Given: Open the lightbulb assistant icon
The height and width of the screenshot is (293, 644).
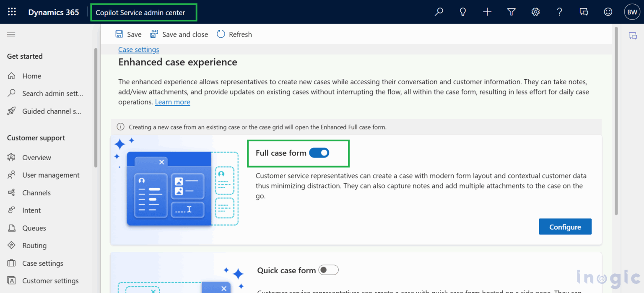Looking at the screenshot, I should click(x=463, y=12).
